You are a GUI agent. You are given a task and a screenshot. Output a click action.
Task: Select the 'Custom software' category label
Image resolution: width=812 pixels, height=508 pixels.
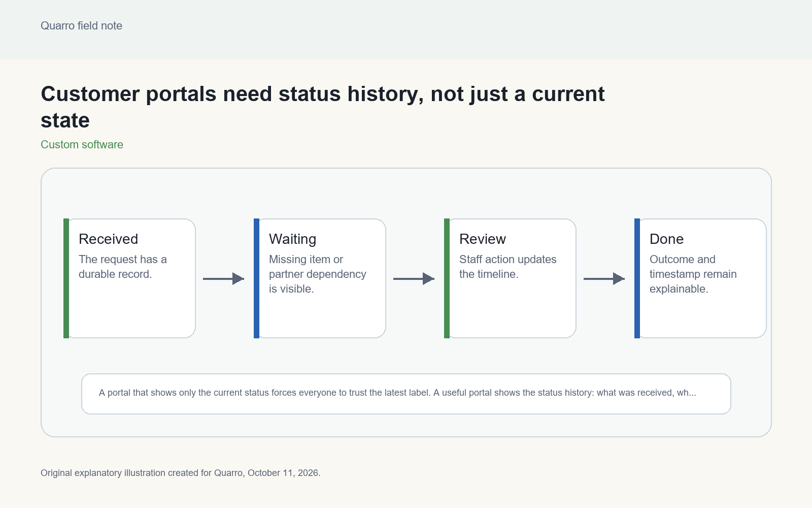82,145
